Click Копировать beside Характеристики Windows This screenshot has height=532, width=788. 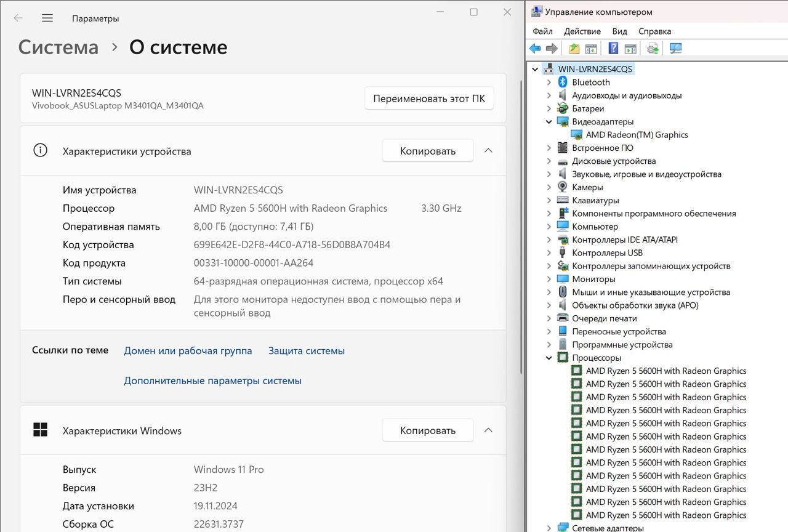click(x=428, y=430)
